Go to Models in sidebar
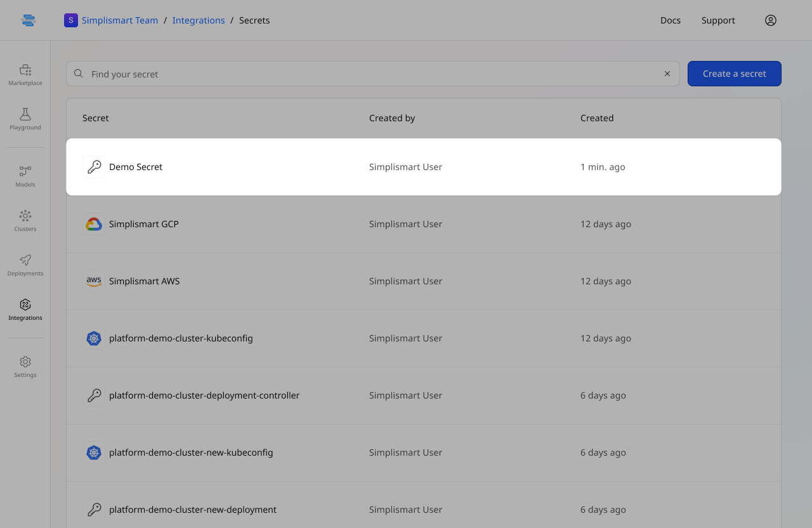Image resolution: width=812 pixels, height=528 pixels. click(25, 171)
